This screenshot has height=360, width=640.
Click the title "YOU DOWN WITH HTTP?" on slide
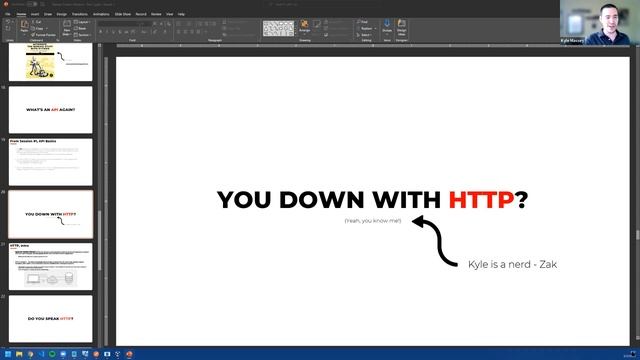click(372, 200)
